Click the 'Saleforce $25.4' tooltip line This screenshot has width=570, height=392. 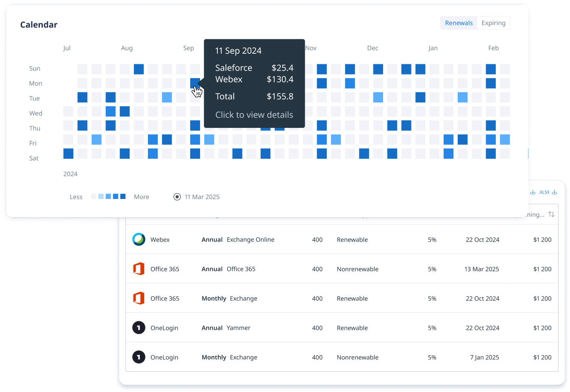254,68
